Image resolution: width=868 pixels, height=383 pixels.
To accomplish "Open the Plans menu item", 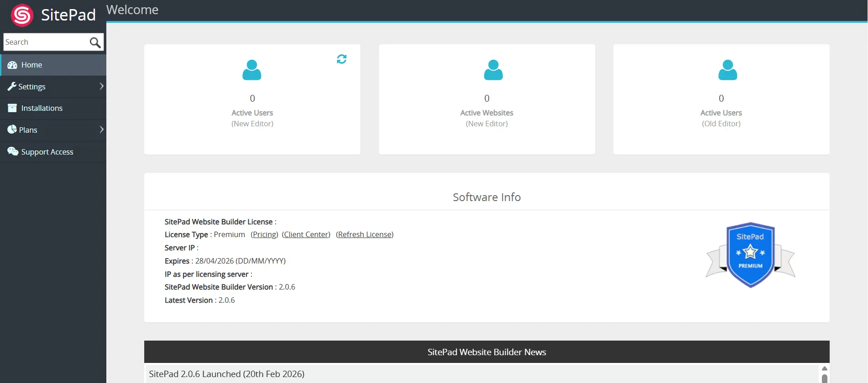I will 53,130.
